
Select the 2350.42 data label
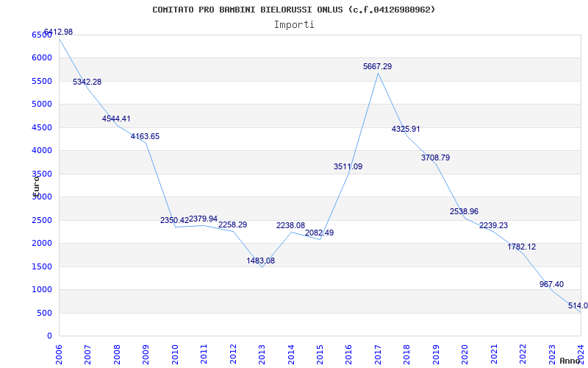tap(174, 220)
